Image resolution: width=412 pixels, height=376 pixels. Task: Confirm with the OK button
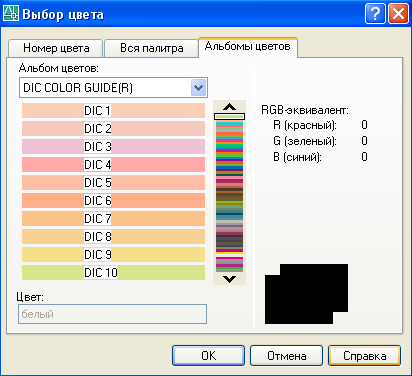click(209, 356)
